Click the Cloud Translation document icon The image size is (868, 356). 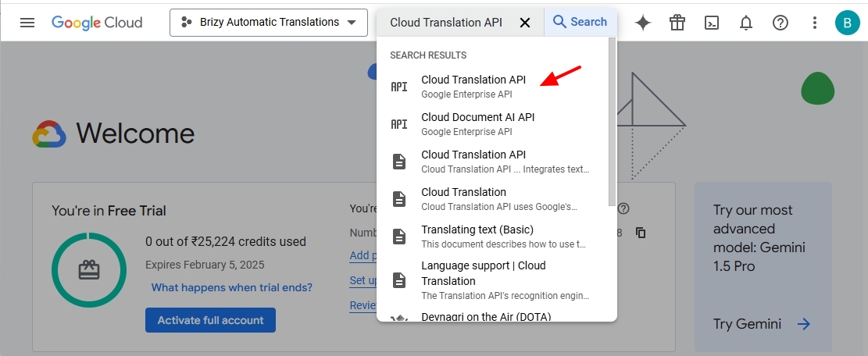coord(399,199)
